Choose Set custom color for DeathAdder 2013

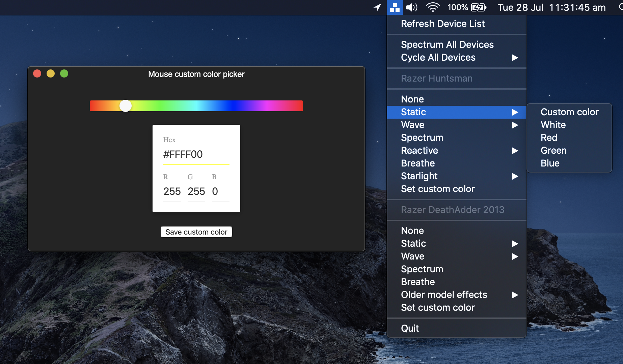456,307
